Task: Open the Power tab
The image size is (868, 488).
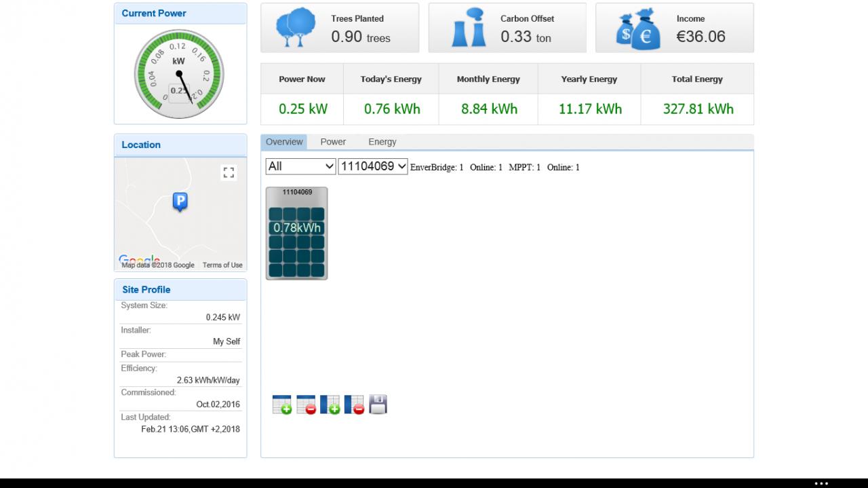Action: pyautogui.click(x=333, y=142)
